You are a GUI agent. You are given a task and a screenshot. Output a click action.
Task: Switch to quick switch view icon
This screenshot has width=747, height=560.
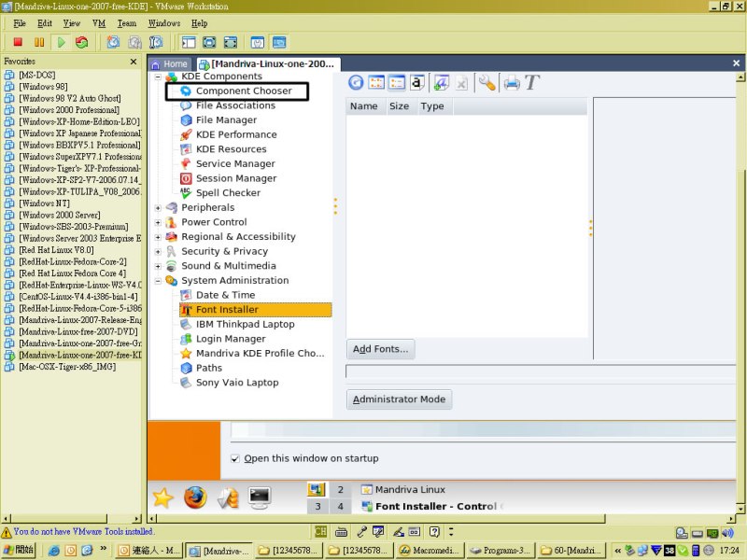[209, 42]
